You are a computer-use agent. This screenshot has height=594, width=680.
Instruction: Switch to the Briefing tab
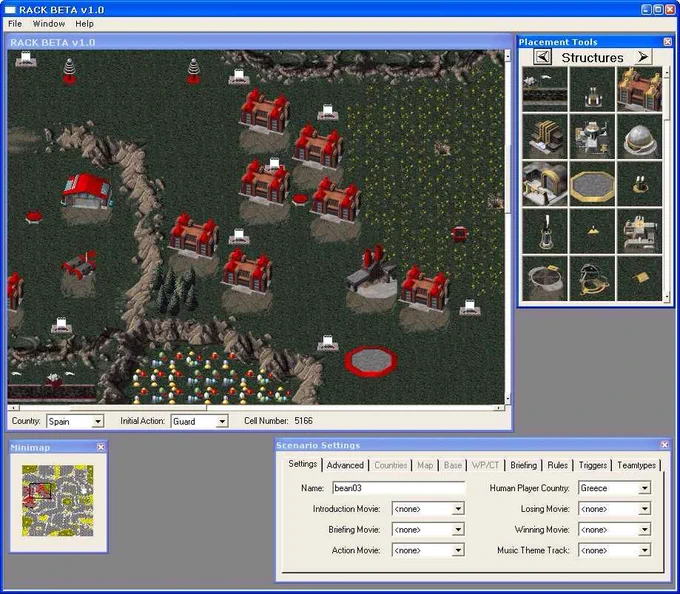523,465
